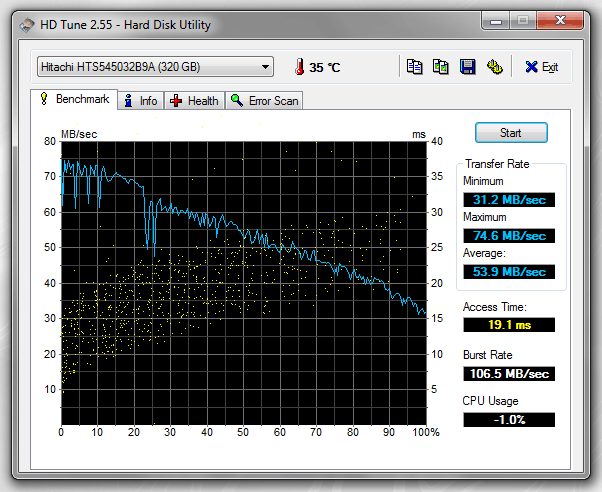The width and height of the screenshot is (602, 492).
Task: Click the copy screenshot to clipboard icon
Action: tap(441, 67)
